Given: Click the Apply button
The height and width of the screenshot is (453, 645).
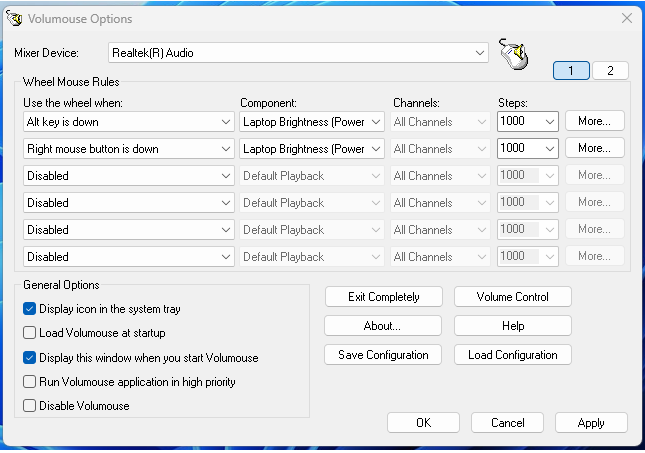Looking at the screenshot, I should click(591, 423).
